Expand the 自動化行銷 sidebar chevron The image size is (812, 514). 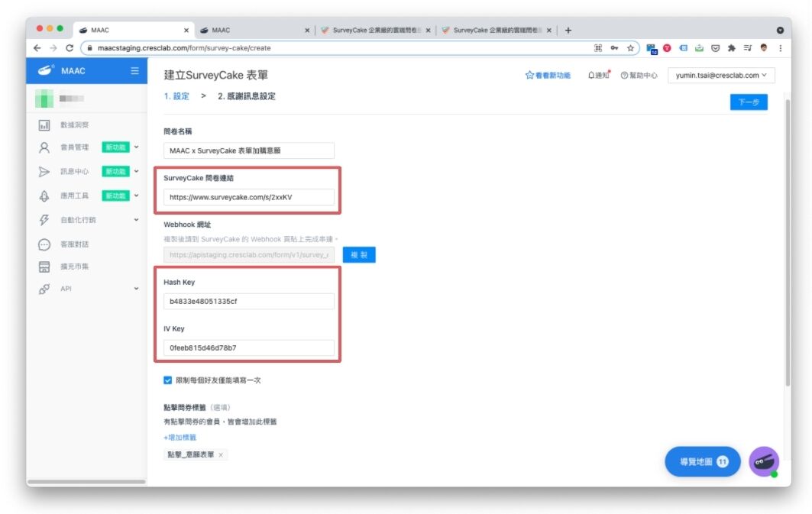point(136,220)
